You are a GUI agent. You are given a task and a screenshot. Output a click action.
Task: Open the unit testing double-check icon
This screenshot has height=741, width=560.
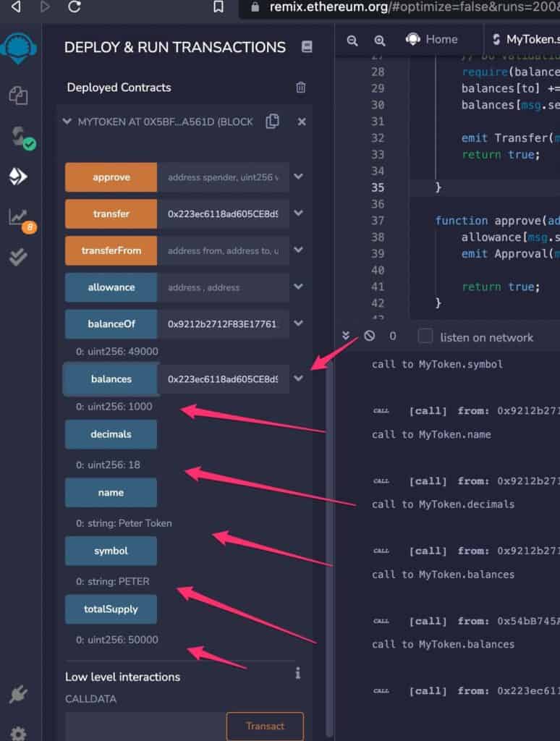(x=18, y=257)
